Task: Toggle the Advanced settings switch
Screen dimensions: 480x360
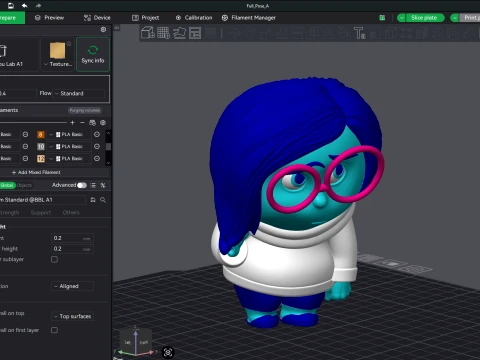Action: tap(82, 185)
